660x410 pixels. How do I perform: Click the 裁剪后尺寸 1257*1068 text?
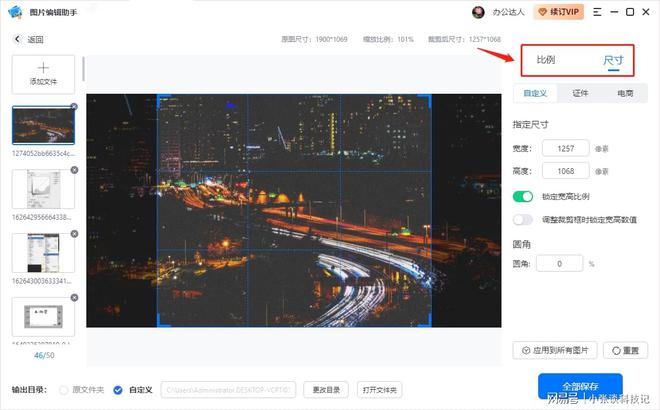(x=464, y=39)
